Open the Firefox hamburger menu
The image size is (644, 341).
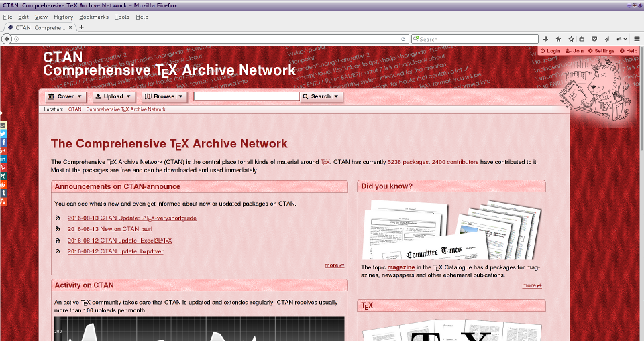(x=637, y=39)
